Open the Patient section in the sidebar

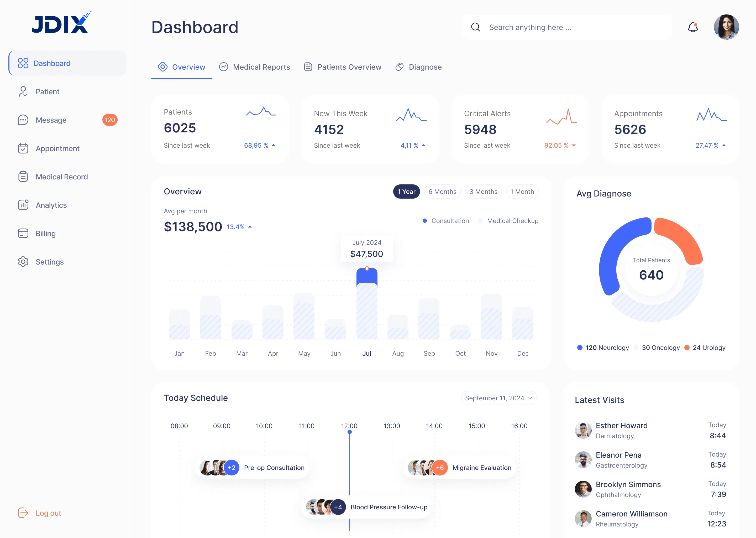click(47, 91)
